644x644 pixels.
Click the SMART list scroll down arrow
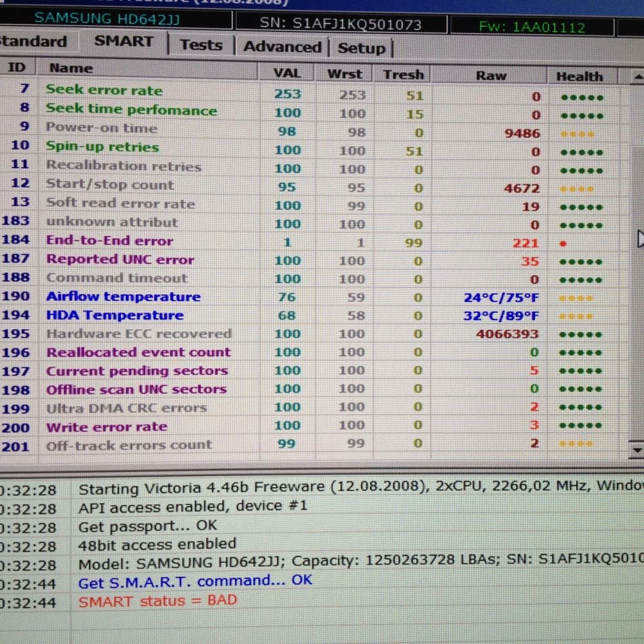coord(637,450)
